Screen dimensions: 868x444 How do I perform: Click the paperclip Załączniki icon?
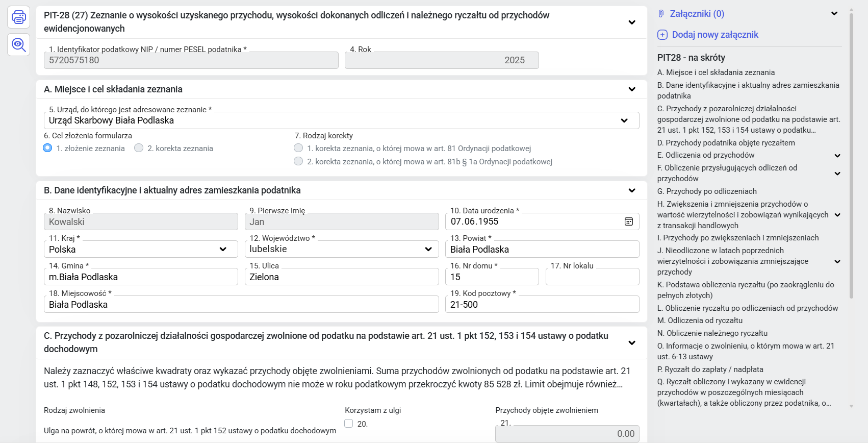[661, 14]
